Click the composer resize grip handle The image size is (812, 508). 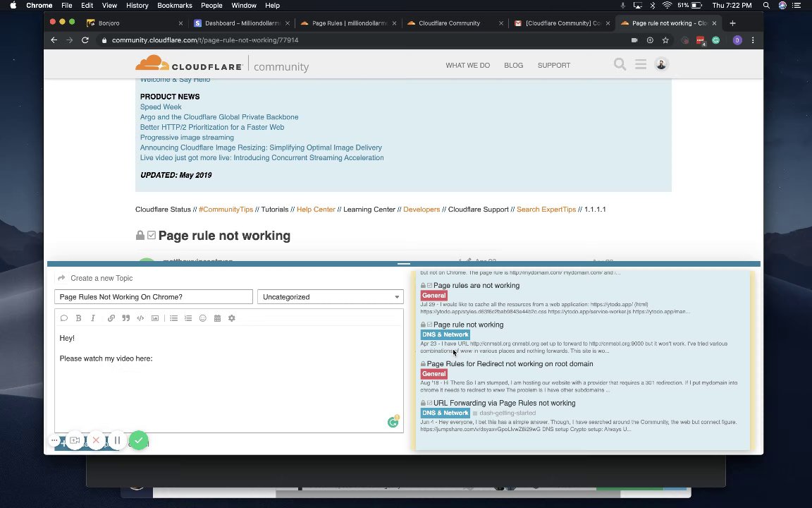[x=403, y=264]
